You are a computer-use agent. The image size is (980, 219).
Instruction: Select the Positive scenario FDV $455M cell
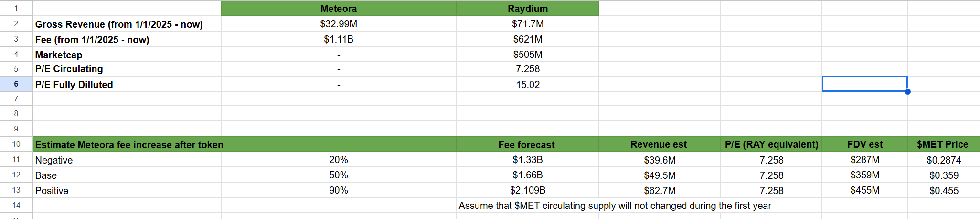coord(864,190)
